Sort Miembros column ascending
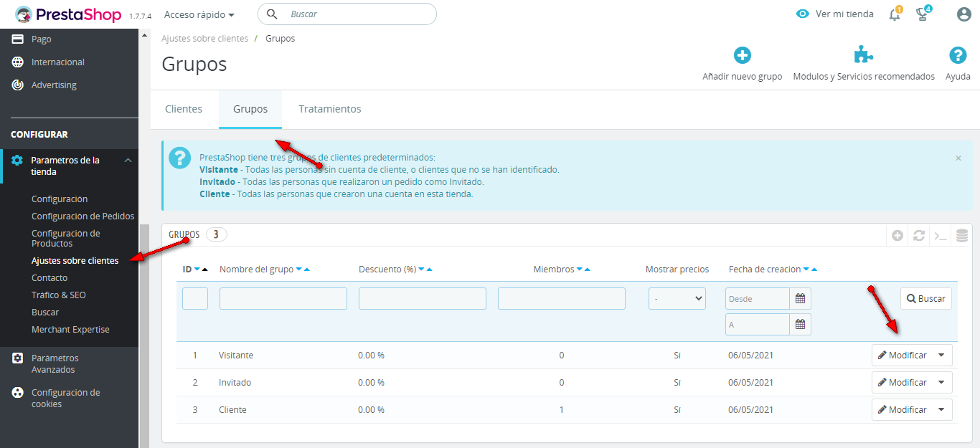Screen dimensions: 980x448 click(x=588, y=270)
